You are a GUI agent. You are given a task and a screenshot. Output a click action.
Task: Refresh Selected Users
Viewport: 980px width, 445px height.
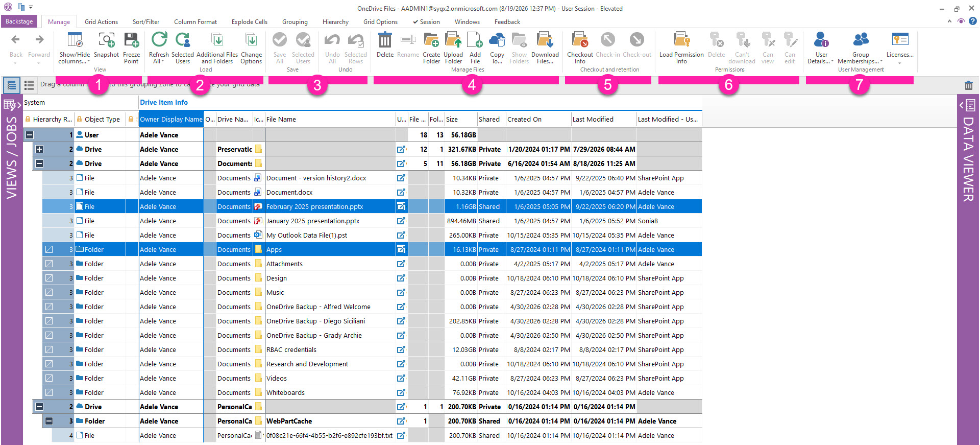coord(182,48)
